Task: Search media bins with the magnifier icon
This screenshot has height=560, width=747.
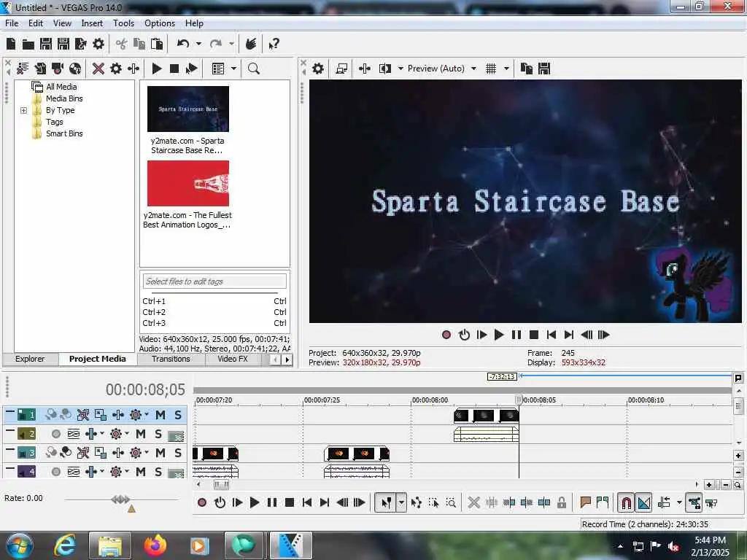Action: pyautogui.click(x=254, y=69)
